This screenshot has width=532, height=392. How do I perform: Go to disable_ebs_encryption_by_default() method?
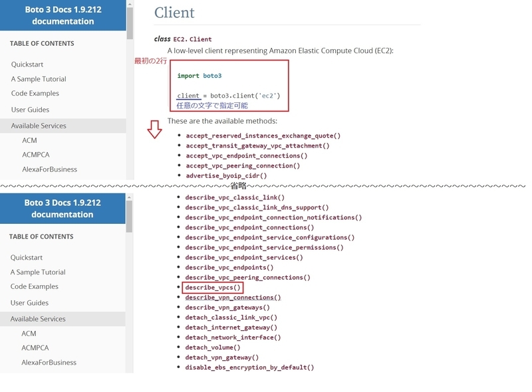(249, 367)
